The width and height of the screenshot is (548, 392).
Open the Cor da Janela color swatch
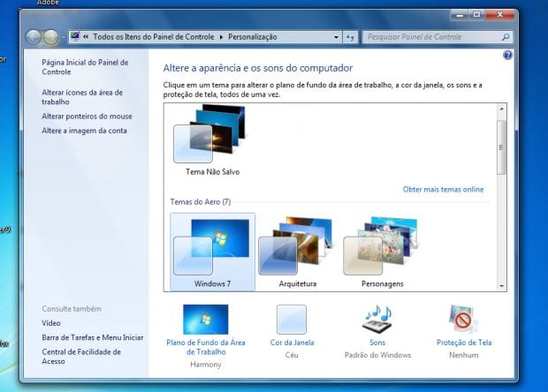pos(292,320)
